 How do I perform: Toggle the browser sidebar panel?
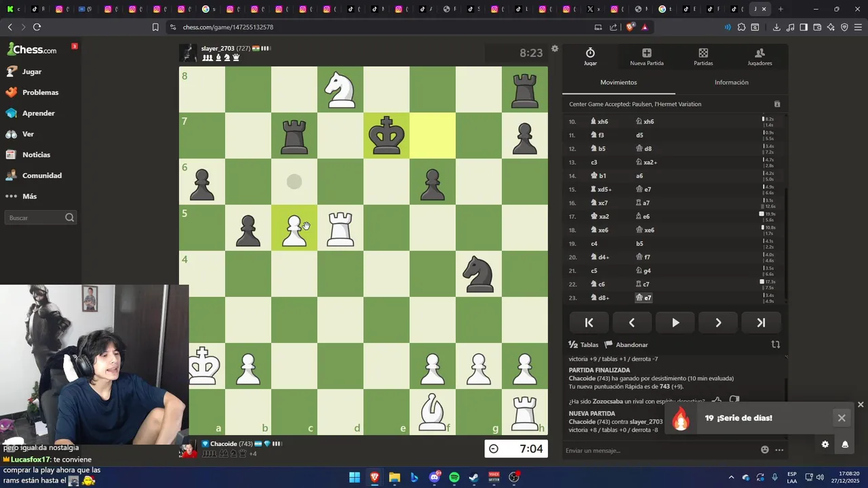804,27
